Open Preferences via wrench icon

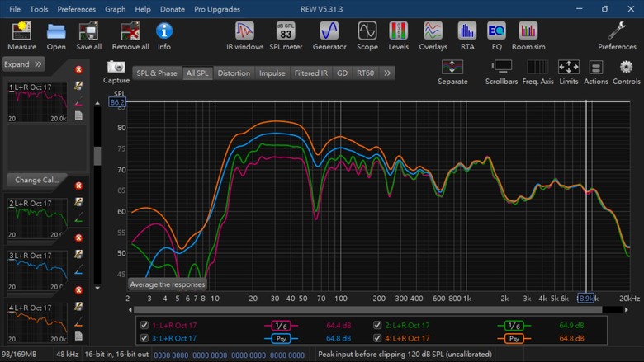tap(617, 36)
